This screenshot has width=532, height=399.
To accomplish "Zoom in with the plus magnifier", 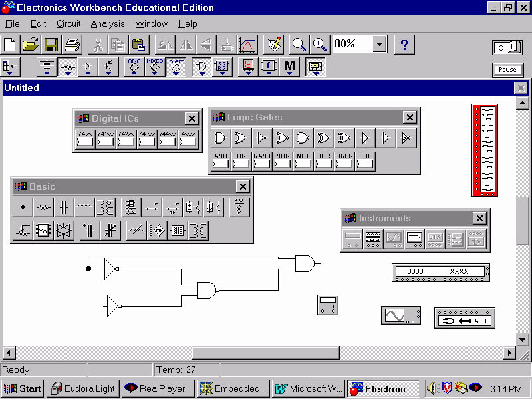I will pos(320,45).
